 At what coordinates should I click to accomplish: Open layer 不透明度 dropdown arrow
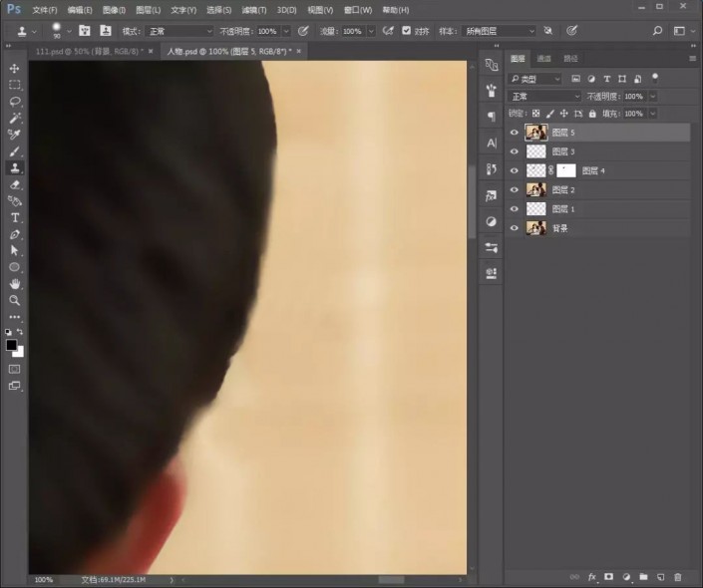(653, 97)
